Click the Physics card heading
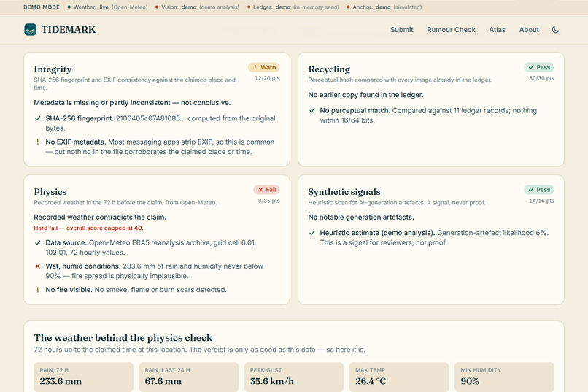 [x=50, y=192]
